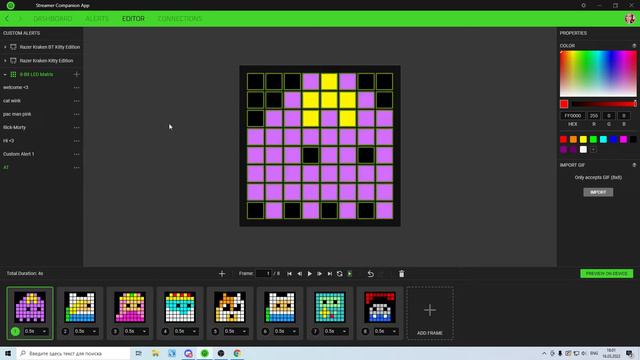Click Preview on Device button
Image resolution: width=640 pixels, height=360 pixels.
tap(607, 273)
